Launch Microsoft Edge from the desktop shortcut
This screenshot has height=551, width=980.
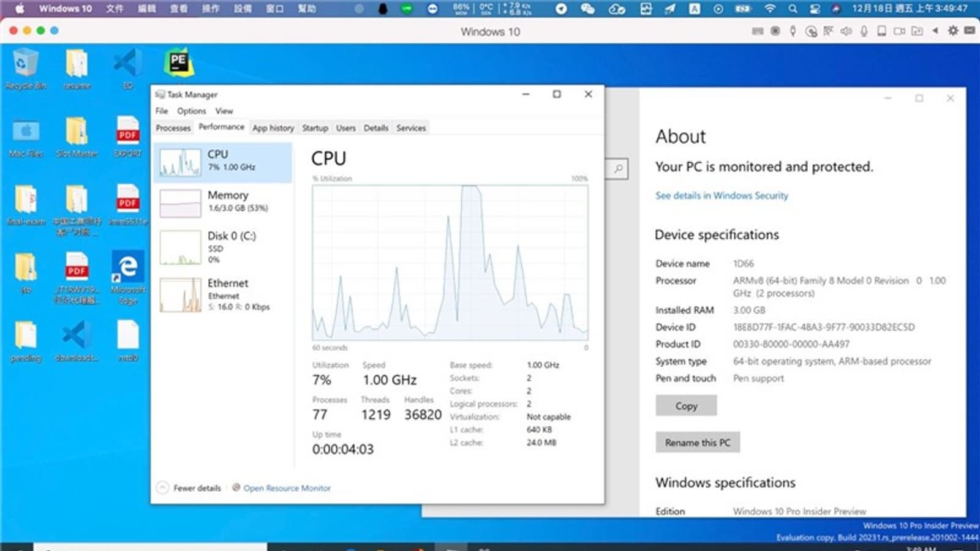tap(127, 277)
